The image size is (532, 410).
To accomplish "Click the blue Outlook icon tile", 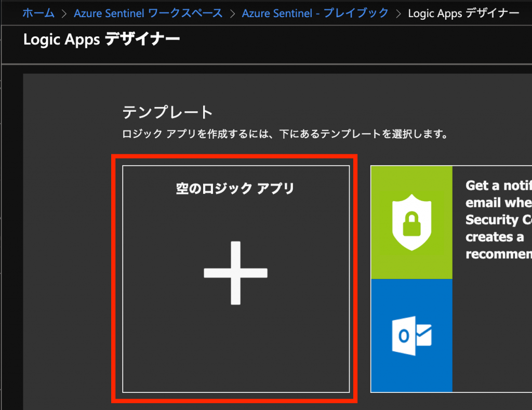I will [x=411, y=335].
